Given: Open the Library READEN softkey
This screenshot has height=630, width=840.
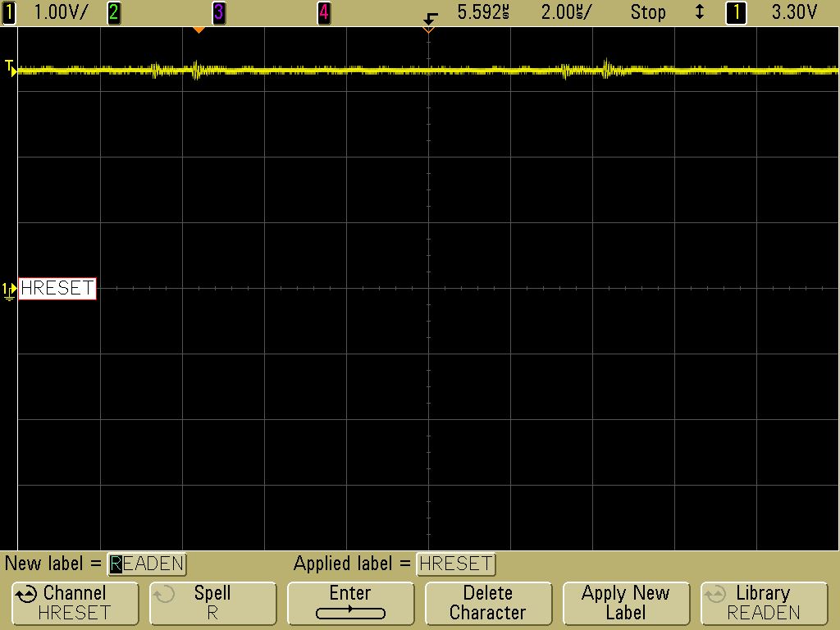Looking at the screenshot, I should point(764,603).
